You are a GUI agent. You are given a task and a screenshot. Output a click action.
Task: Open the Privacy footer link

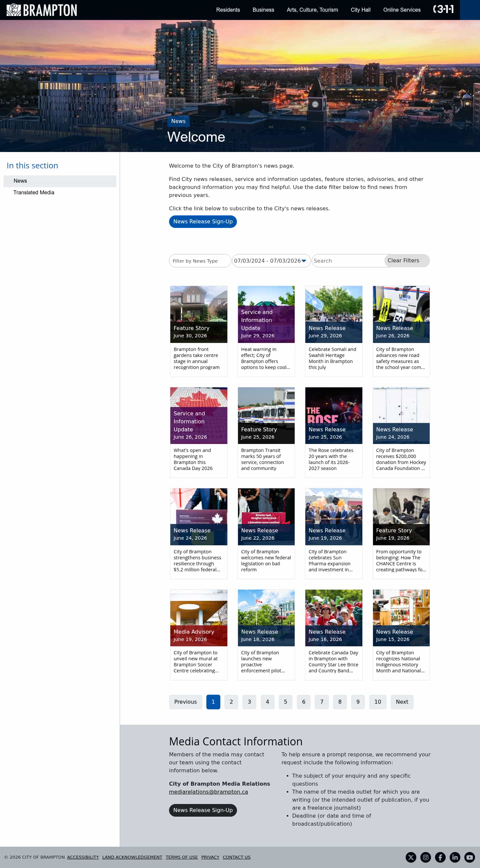coord(210,857)
